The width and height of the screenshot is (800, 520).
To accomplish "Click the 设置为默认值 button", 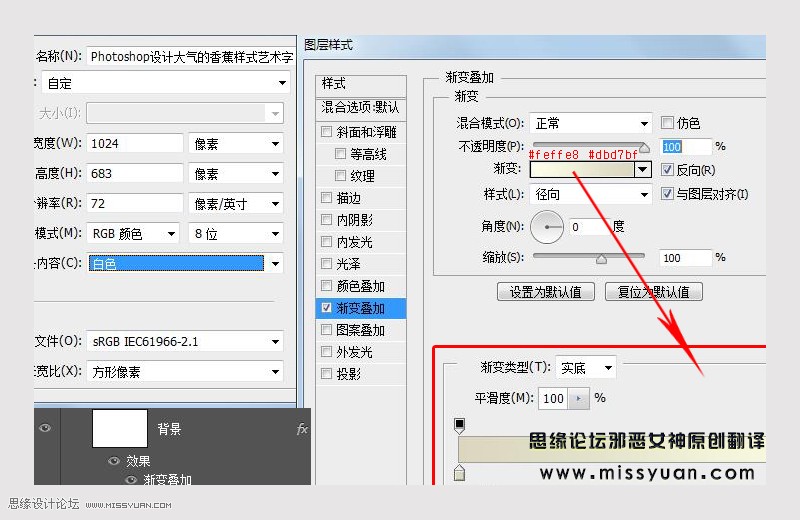I will coord(545,292).
